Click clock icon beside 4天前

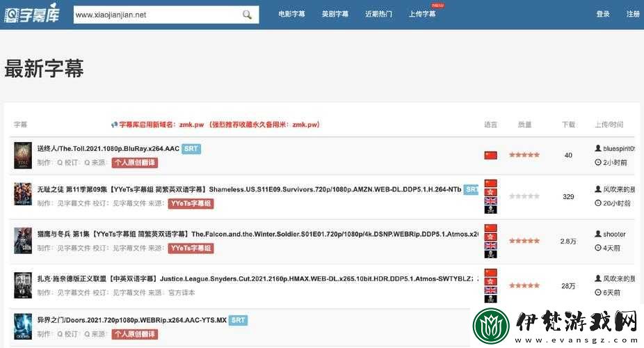pos(598,248)
